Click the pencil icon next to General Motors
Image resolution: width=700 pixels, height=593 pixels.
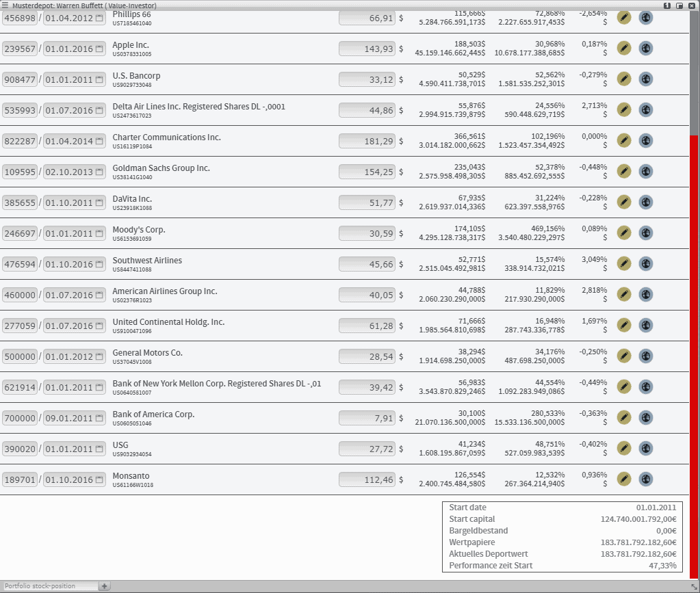623,356
